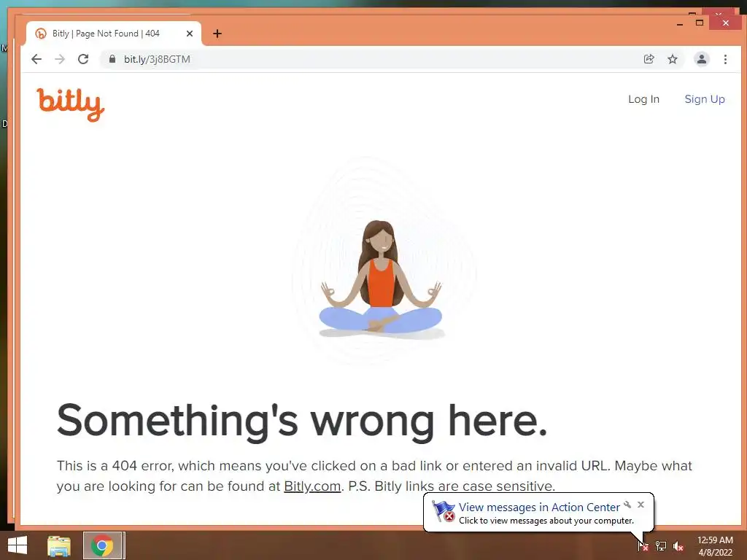Launch File Explorer from the taskbar
This screenshot has height=560, width=747.
59,545
